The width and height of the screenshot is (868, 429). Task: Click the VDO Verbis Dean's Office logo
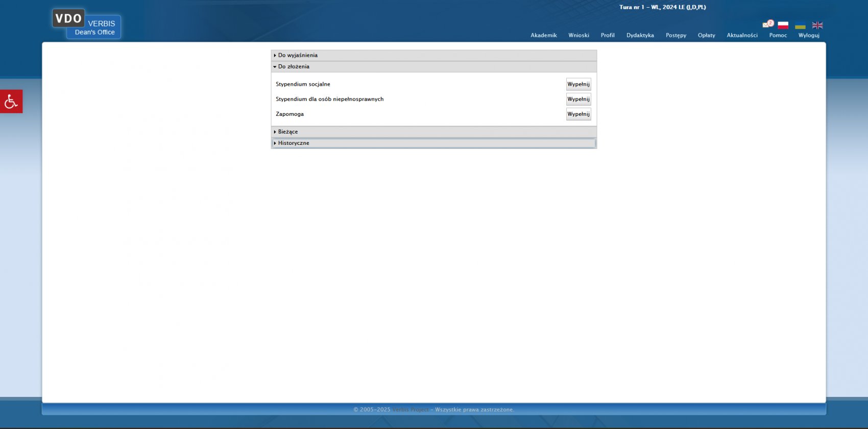coord(86,24)
